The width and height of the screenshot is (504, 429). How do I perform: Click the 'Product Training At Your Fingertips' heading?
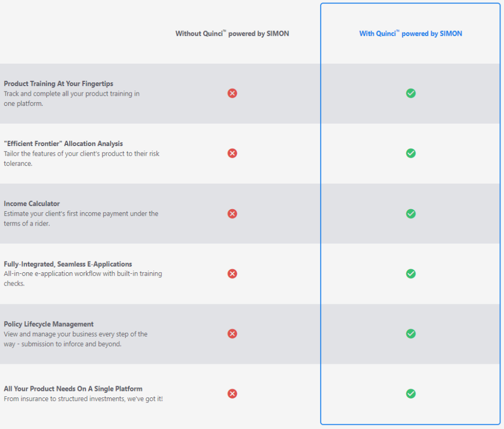point(59,83)
